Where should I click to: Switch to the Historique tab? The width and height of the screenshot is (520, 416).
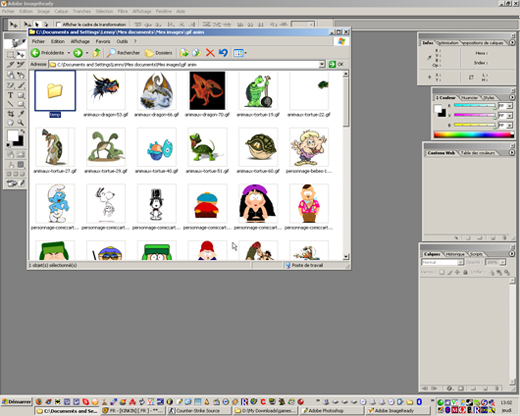point(455,254)
